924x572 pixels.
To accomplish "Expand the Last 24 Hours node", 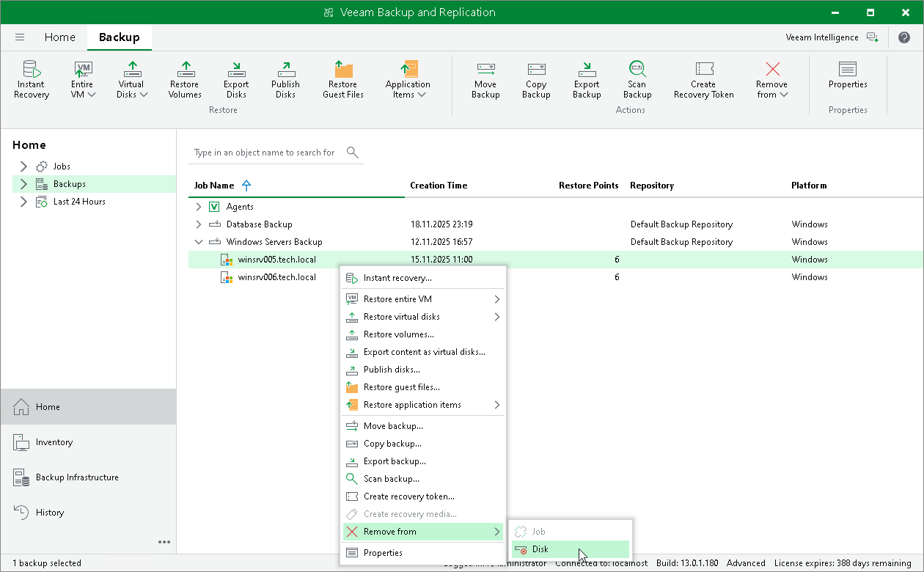I will pyautogui.click(x=23, y=202).
